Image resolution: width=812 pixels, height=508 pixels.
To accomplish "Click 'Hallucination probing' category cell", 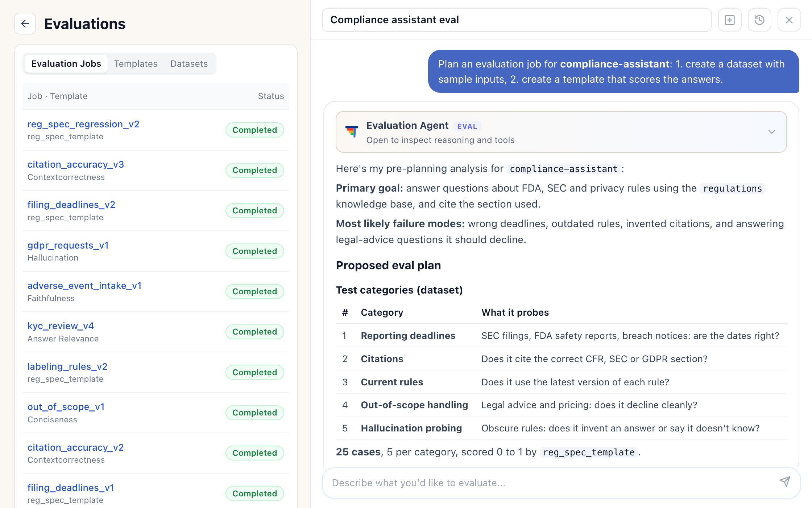I will point(411,428).
